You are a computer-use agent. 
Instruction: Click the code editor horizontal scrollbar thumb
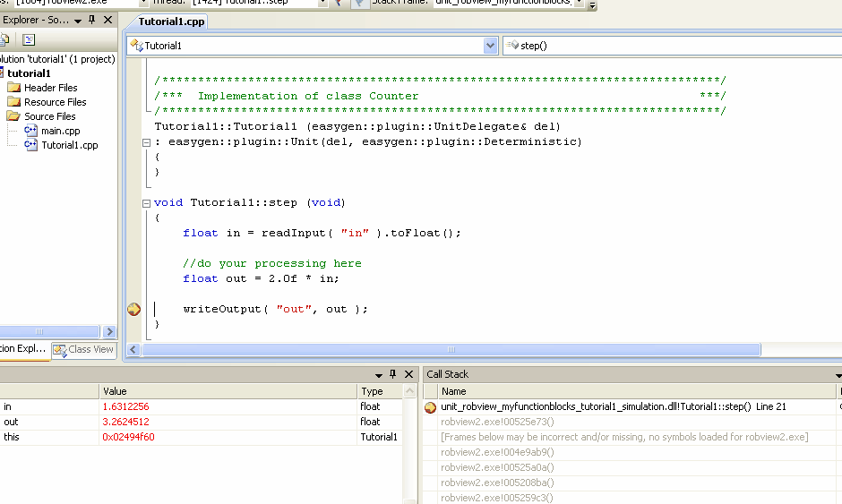(451, 349)
